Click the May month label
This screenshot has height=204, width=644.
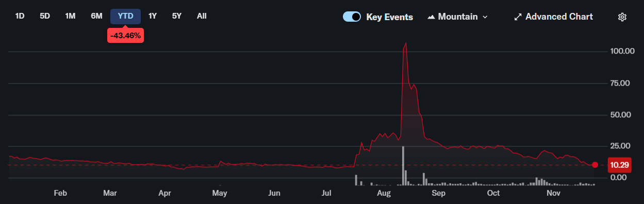click(x=220, y=193)
